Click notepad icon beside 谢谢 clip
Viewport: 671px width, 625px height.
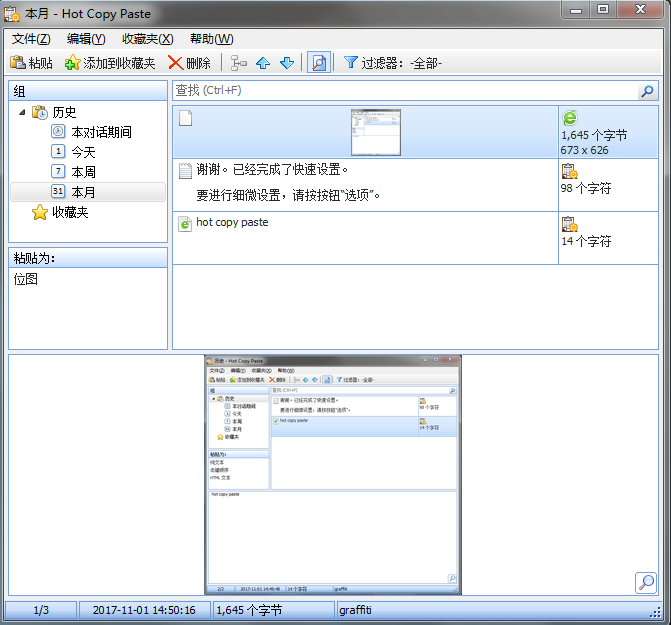click(x=185, y=171)
